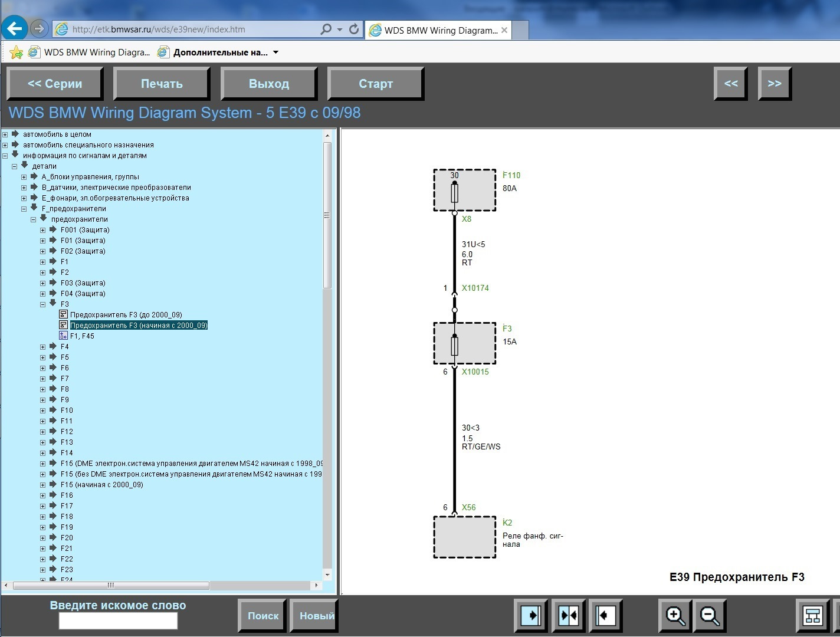
Task: Open address bar autocomplete dropdown arrow
Action: 340,29
